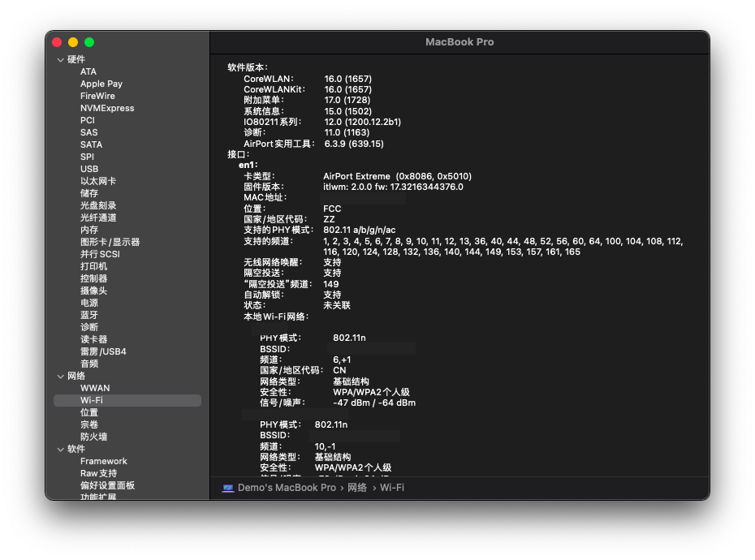
Task: Click Demo's MacBook Pro computer icon in path bar
Action: pyautogui.click(x=228, y=489)
